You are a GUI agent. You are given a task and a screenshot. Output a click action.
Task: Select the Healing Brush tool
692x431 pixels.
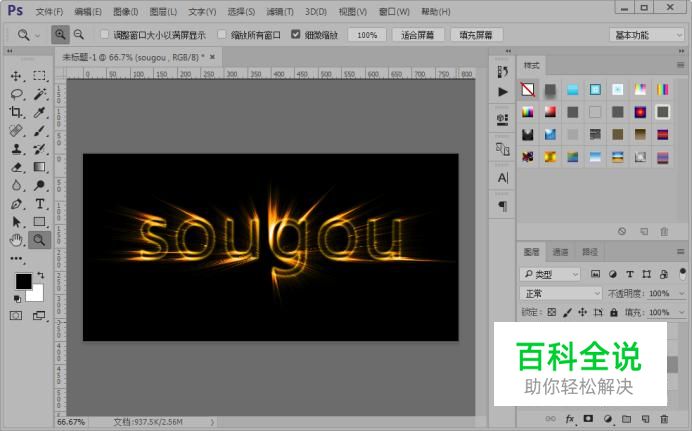click(x=16, y=131)
